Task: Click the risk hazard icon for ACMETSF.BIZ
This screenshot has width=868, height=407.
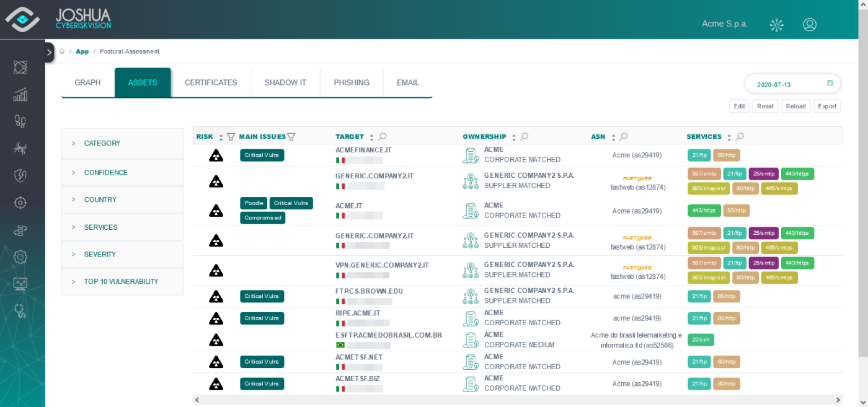Action: click(x=216, y=383)
